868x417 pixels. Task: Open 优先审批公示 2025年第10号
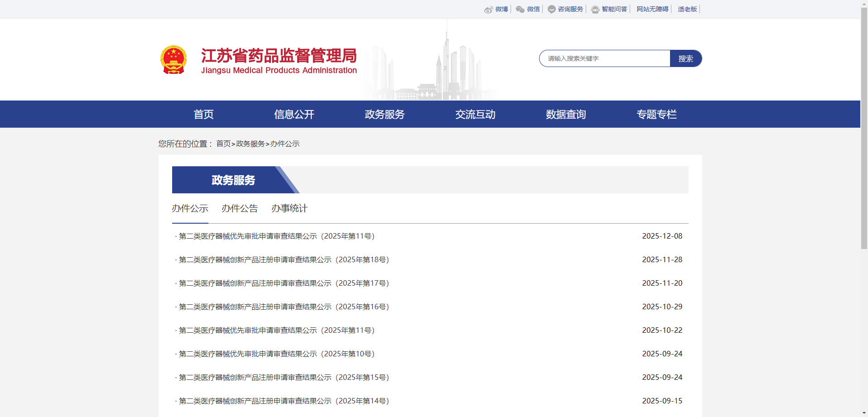click(277, 354)
